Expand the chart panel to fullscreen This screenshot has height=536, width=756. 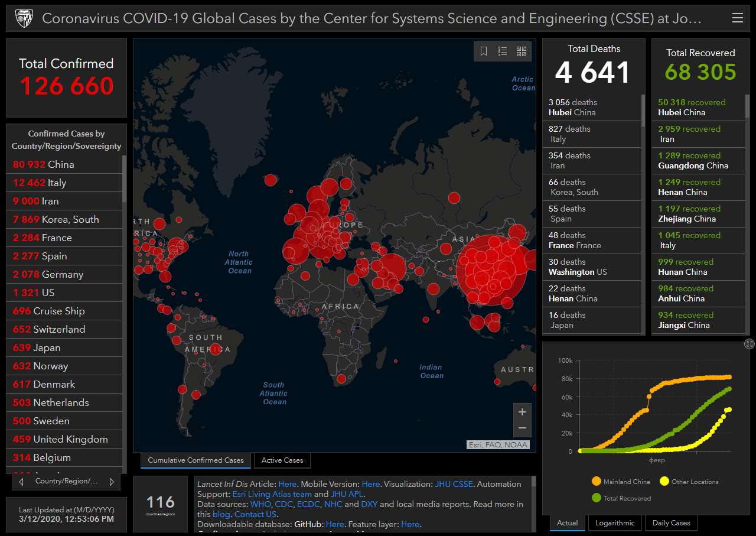pyautogui.click(x=749, y=344)
